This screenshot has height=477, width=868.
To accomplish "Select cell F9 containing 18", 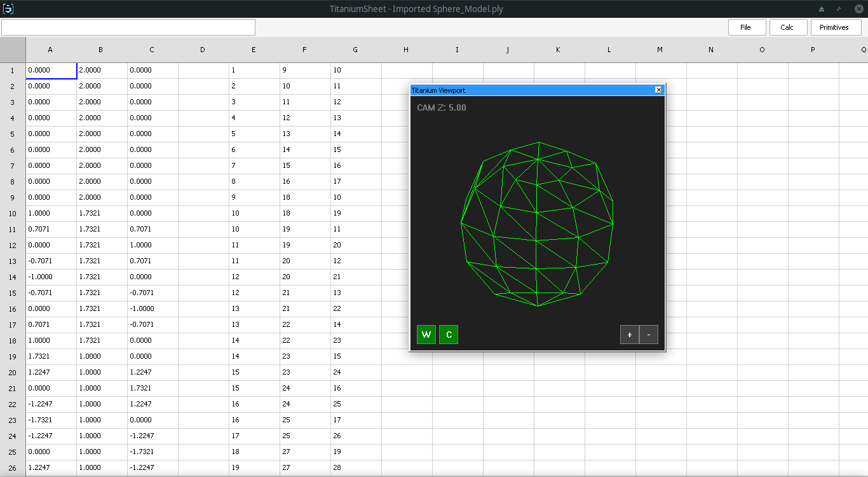I will click(x=305, y=198).
